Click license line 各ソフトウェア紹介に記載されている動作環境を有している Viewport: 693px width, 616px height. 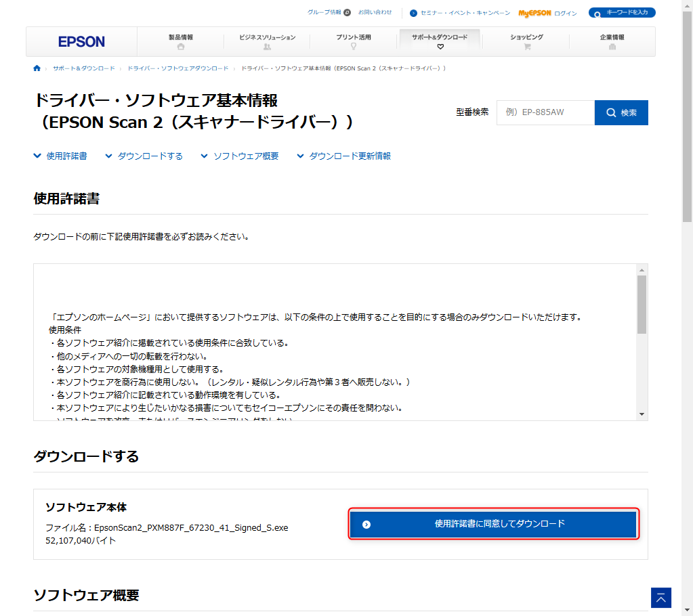(165, 395)
